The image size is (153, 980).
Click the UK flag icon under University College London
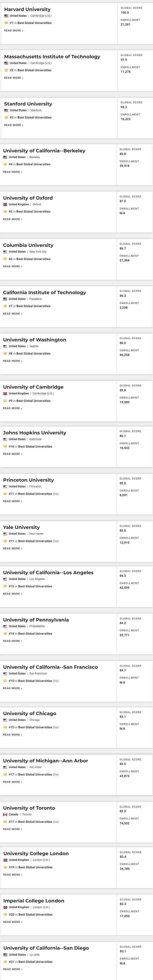(x=5, y=860)
